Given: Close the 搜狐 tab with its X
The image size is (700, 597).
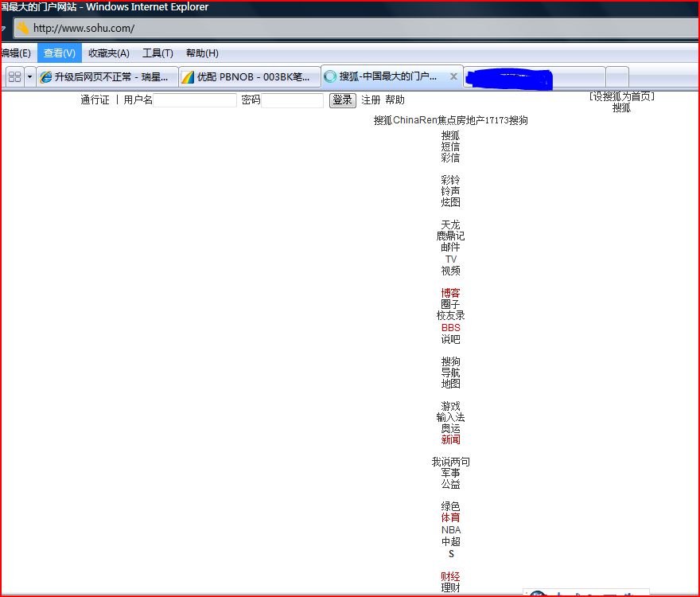Looking at the screenshot, I should tap(453, 76).
